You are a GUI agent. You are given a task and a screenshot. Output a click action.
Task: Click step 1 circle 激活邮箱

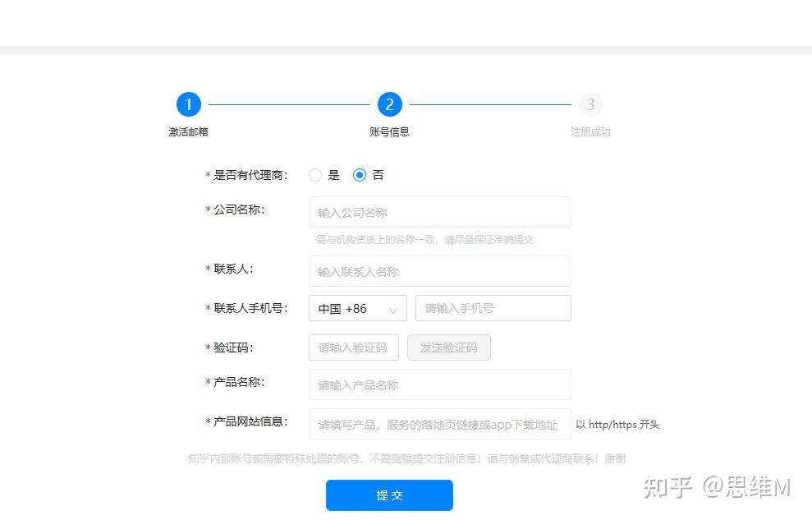[189, 104]
